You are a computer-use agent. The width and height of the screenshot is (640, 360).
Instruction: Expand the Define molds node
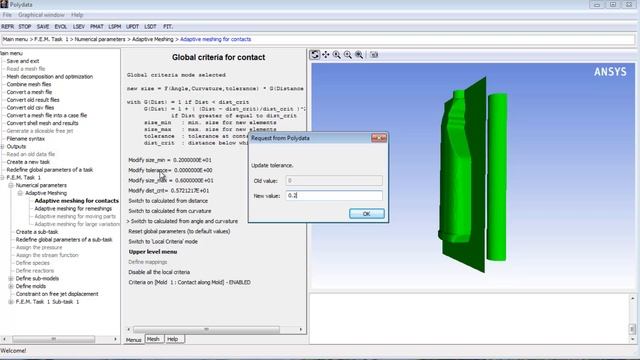(x=11, y=286)
